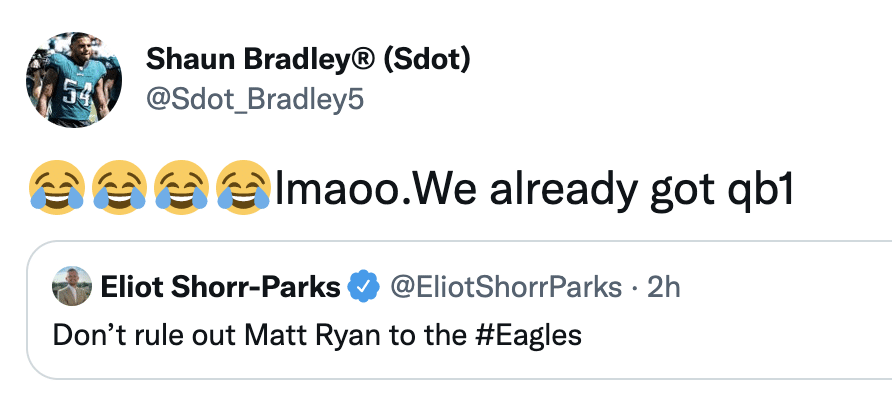Select the second laughing-crying emoji
This screenshot has height=410, width=892.
coord(119,188)
